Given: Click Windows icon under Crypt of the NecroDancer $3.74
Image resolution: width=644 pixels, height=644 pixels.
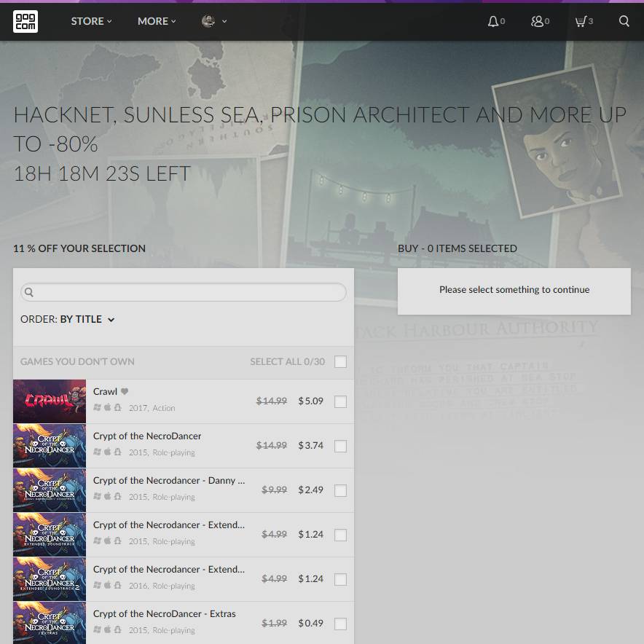Looking at the screenshot, I should click(97, 452).
